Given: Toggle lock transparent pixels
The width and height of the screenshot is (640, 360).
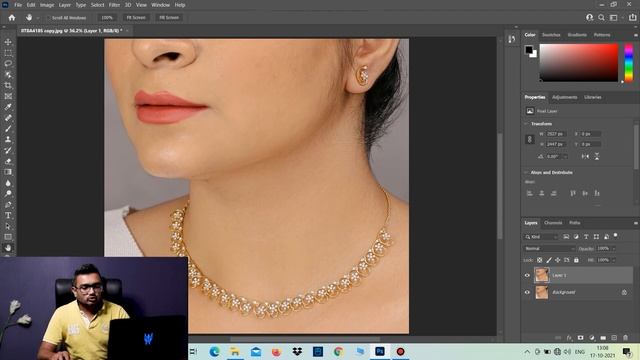Looking at the screenshot, I should tap(540, 260).
